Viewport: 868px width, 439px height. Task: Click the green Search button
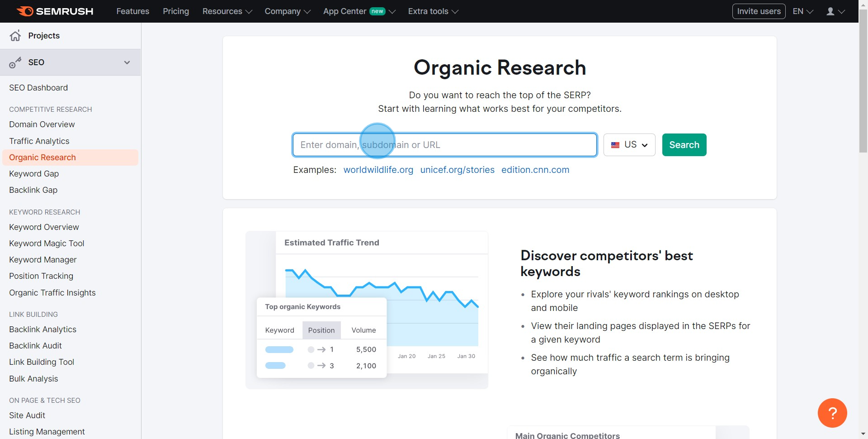pyautogui.click(x=684, y=145)
